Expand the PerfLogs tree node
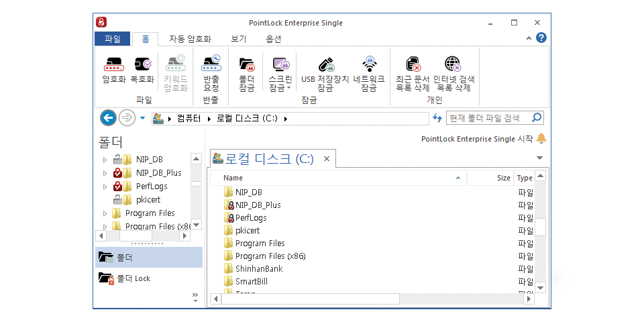The image size is (644, 322). (105, 186)
